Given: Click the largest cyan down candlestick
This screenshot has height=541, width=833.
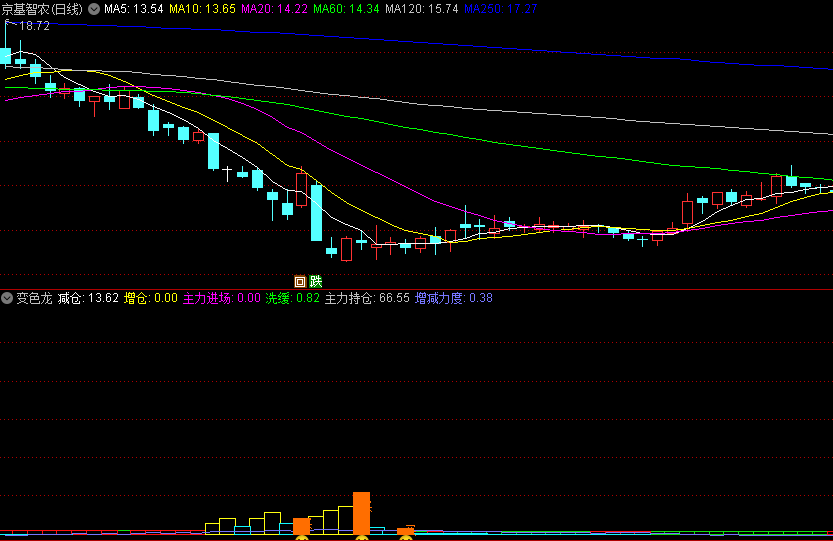Looking at the screenshot, I should click(316, 213).
